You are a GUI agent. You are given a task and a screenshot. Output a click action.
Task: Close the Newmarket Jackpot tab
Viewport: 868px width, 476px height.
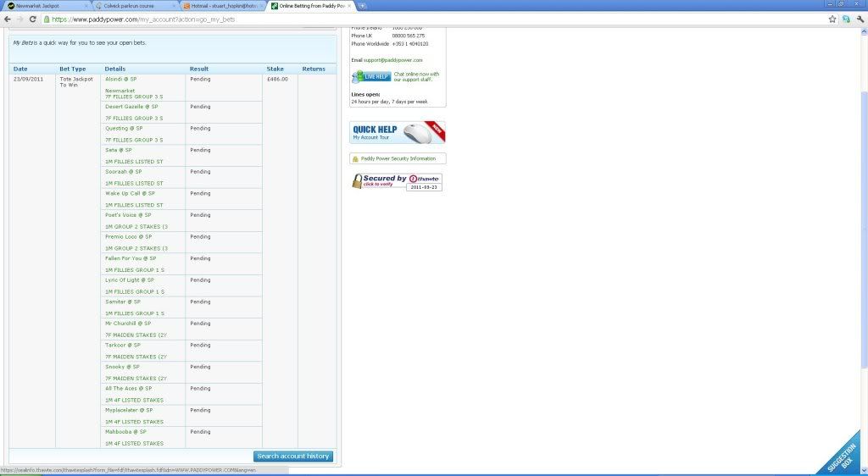pyautogui.click(x=86, y=6)
